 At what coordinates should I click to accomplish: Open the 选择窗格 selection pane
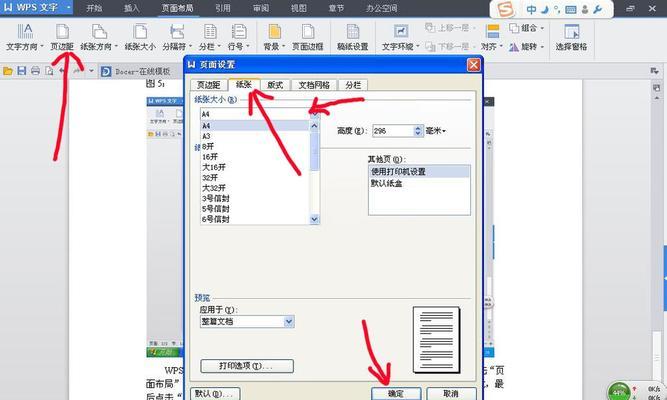click(571, 37)
